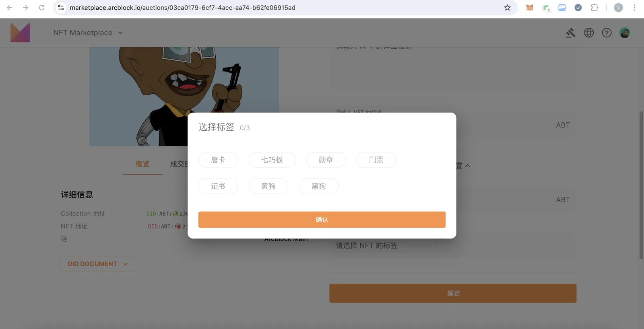Select the 门票 tag
This screenshot has height=329, width=644.
click(x=376, y=160)
